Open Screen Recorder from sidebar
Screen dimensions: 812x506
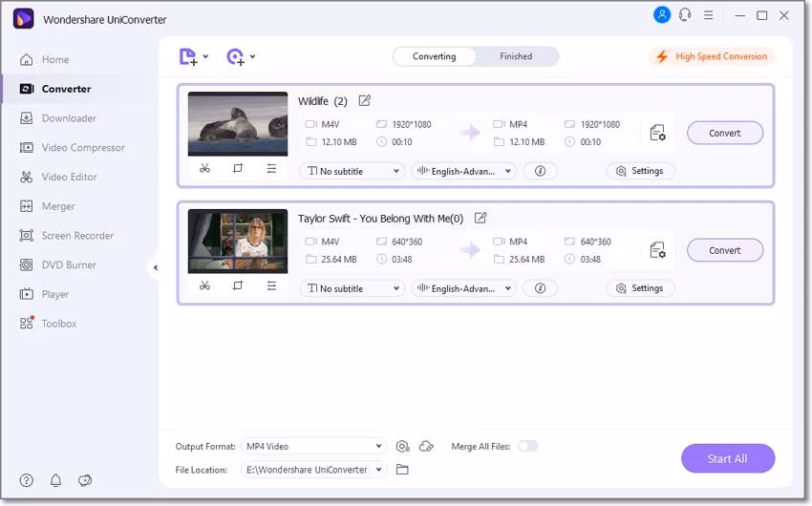point(66,236)
